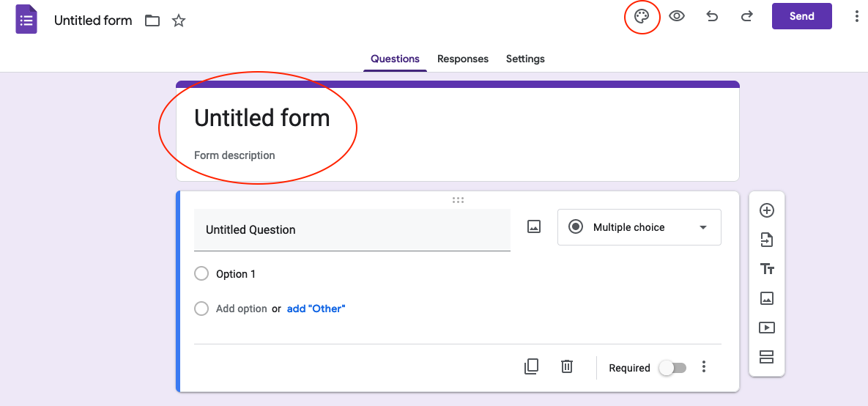The image size is (868, 406).
Task: Add a new question with plus icon
Action: tap(767, 211)
